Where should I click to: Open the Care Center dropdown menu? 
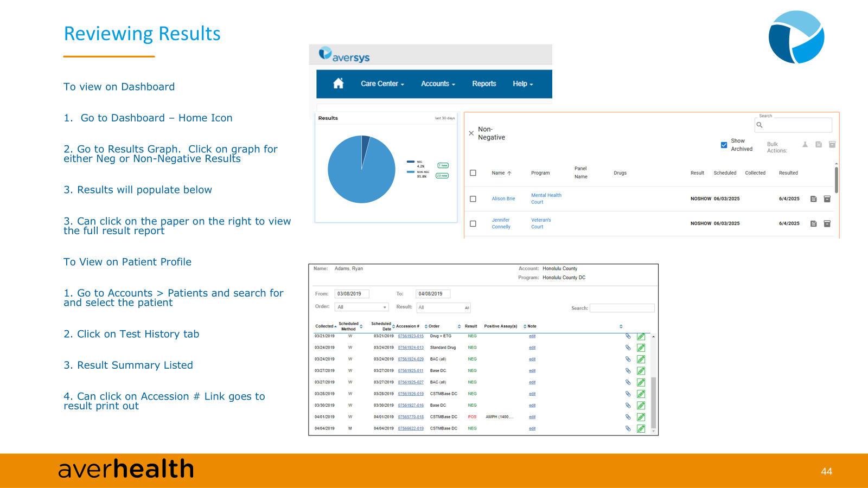(x=382, y=84)
